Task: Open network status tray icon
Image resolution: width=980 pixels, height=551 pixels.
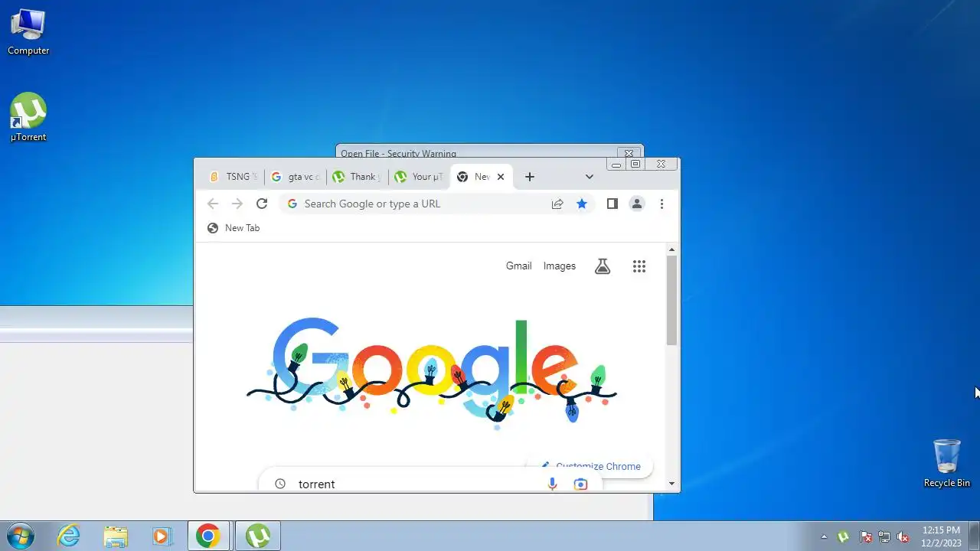Action: coord(884,536)
